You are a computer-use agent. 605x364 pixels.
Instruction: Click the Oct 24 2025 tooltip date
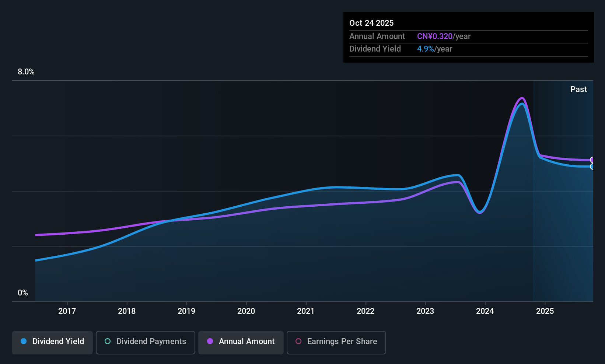(371, 23)
